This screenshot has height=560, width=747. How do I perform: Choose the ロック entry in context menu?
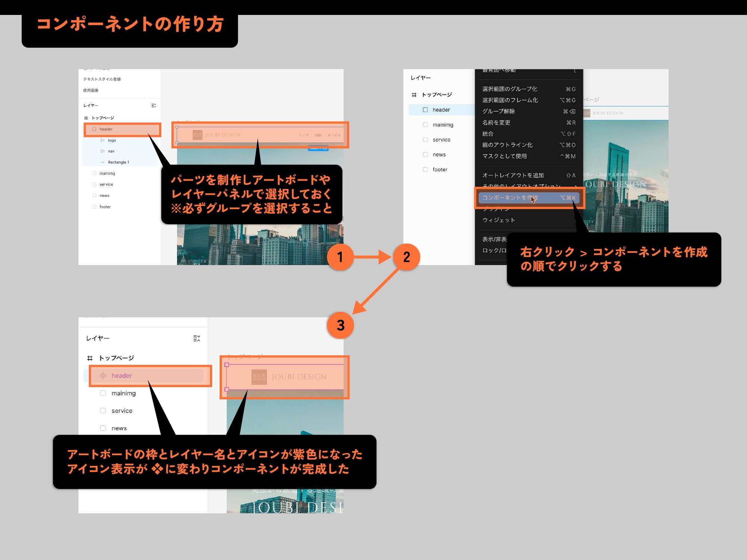click(x=495, y=251)
